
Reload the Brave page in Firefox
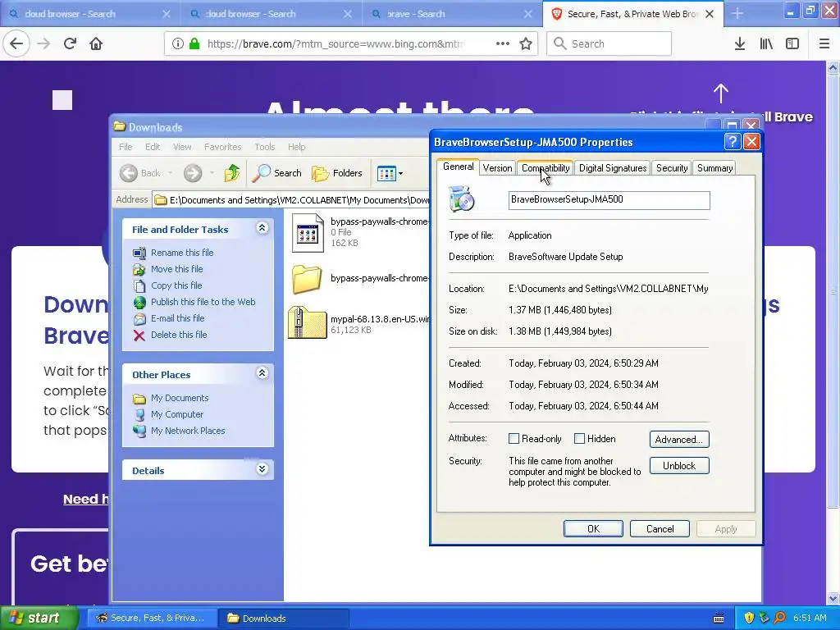[x=70, y=43]
